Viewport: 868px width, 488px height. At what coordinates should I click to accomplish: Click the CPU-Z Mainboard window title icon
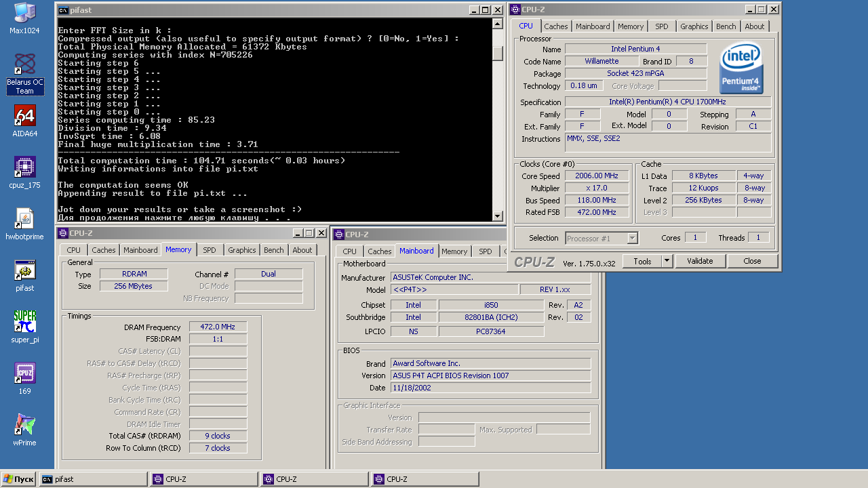pos(338,235)
